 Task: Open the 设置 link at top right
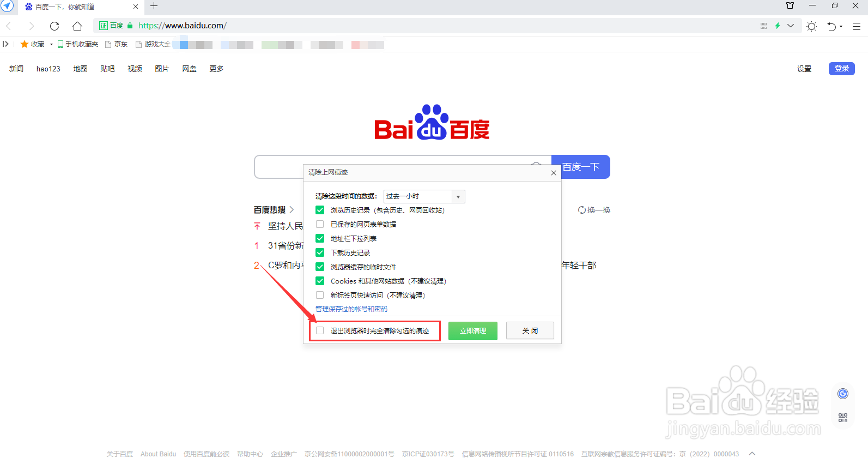(804, 69)
